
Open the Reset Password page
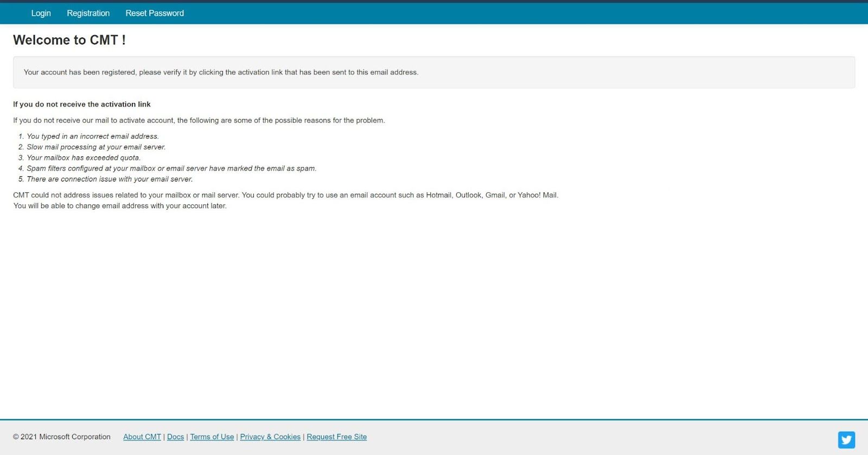[155, 13]
